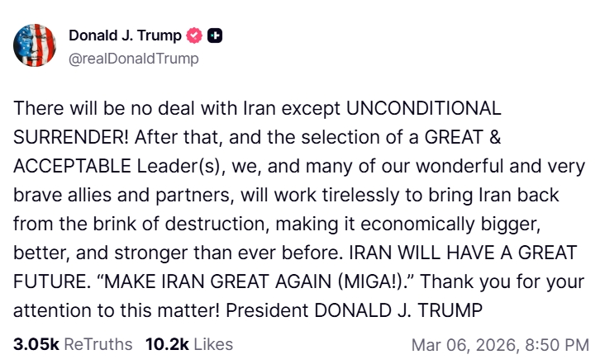Open the flag-themed profile avatar
Viewport: 600px width, 364px height.
tap(35, 45)
